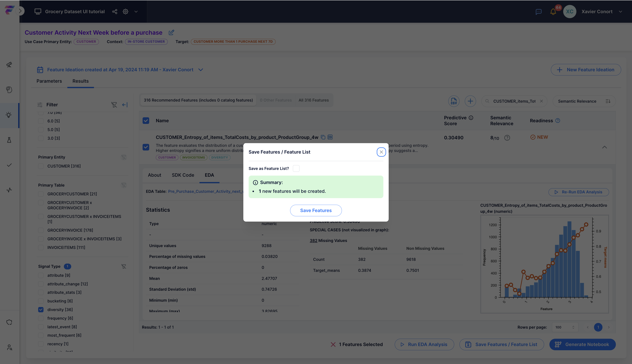Viewport: 632px width, 364px height.
Task: Clear all filters icon beside Filter
Action: (114, 105)
